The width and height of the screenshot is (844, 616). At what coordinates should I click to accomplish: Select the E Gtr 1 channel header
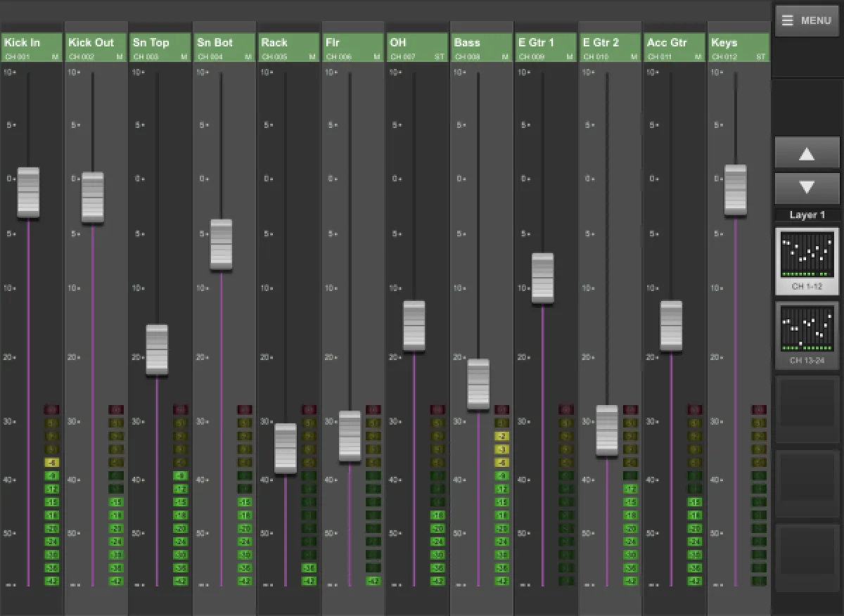pos(546,47)
